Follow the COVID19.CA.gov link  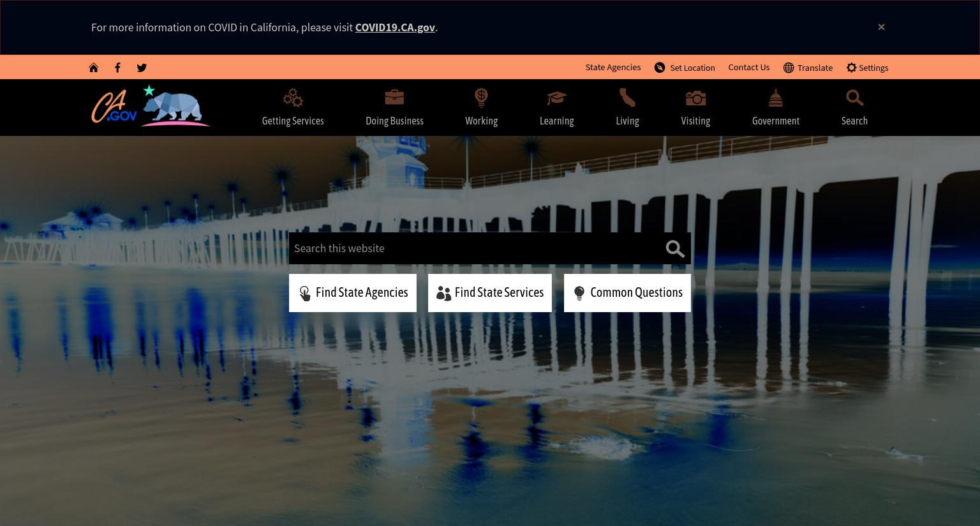tap(395, 27)
